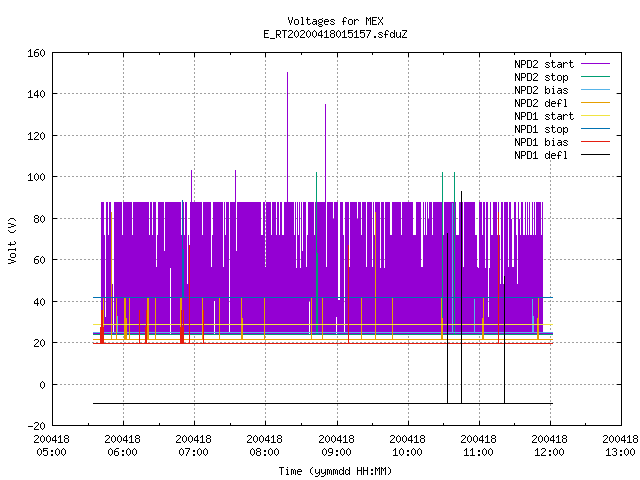Click the y-axis tick value 60

(39, 260)
